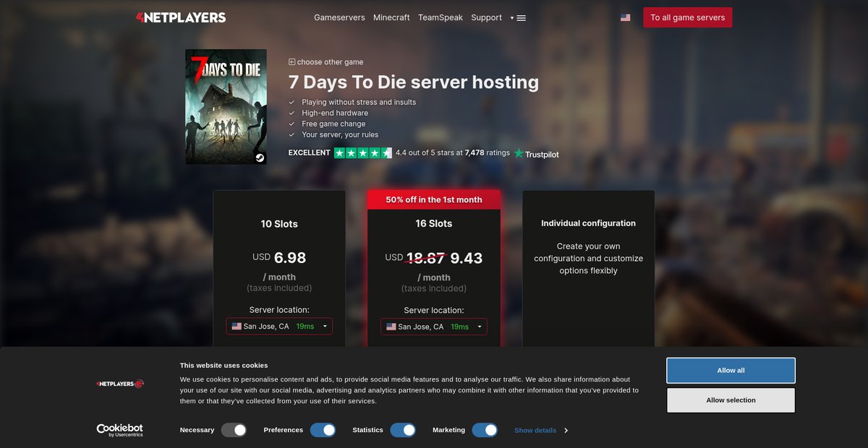868x448 pixels.
Task: Click the High-end hardware bullet
Action: click(335, 113)
